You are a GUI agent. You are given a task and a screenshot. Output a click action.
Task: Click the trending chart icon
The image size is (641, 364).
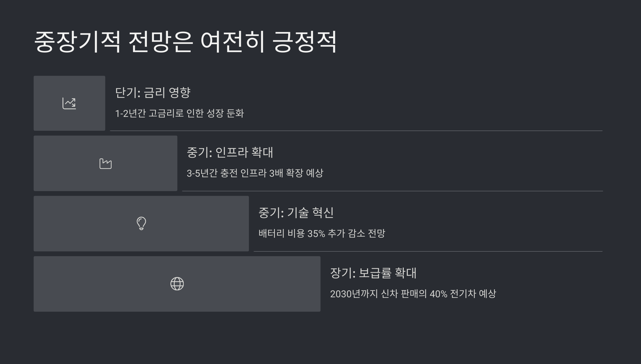(69, 103)
